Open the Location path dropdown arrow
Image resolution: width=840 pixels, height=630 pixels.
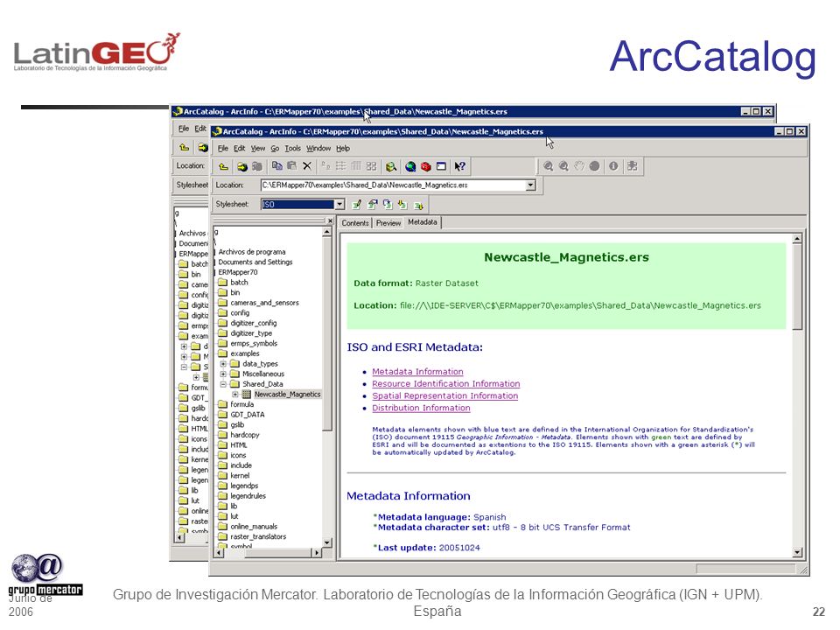[x=530, y=185]
